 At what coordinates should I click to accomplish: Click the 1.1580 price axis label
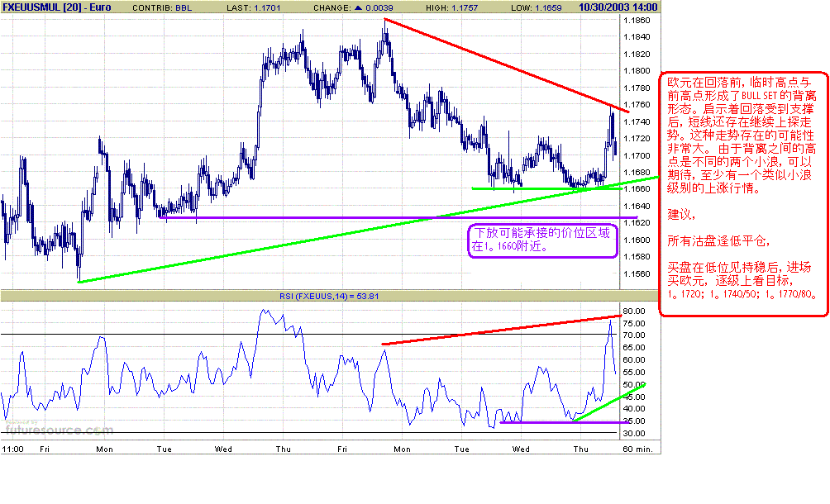tap(637, 257)
